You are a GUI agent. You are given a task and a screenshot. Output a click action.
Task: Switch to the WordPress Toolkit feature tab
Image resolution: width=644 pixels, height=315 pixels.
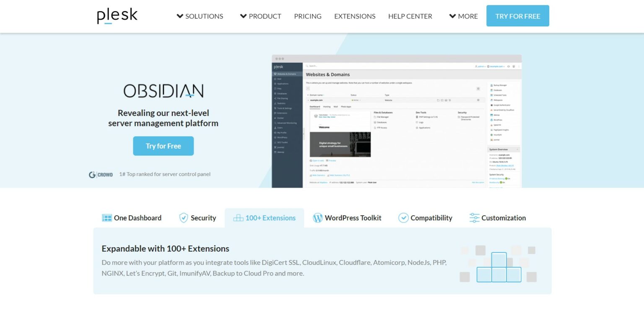347,218
